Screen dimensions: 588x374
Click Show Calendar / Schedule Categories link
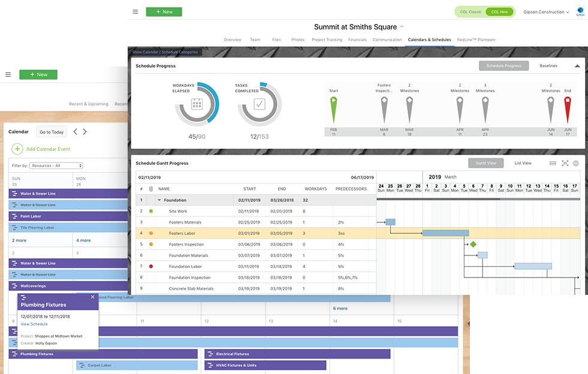165,52
